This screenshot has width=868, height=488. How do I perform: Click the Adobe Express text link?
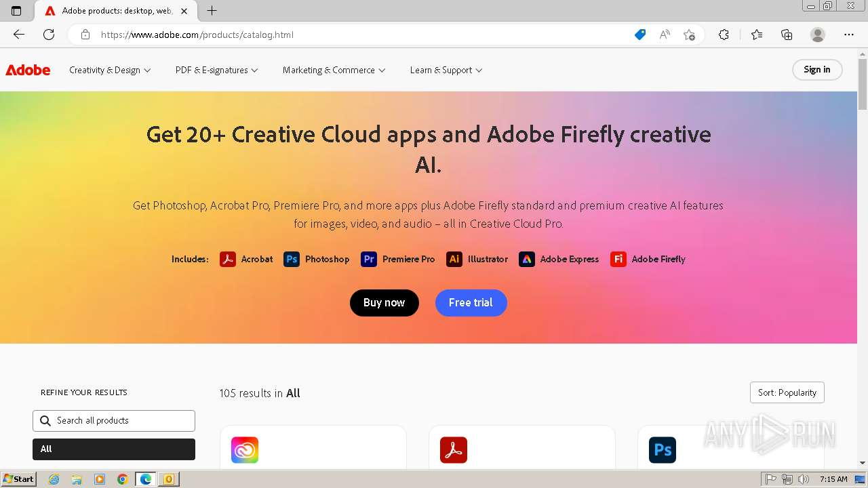pos(570,259)
